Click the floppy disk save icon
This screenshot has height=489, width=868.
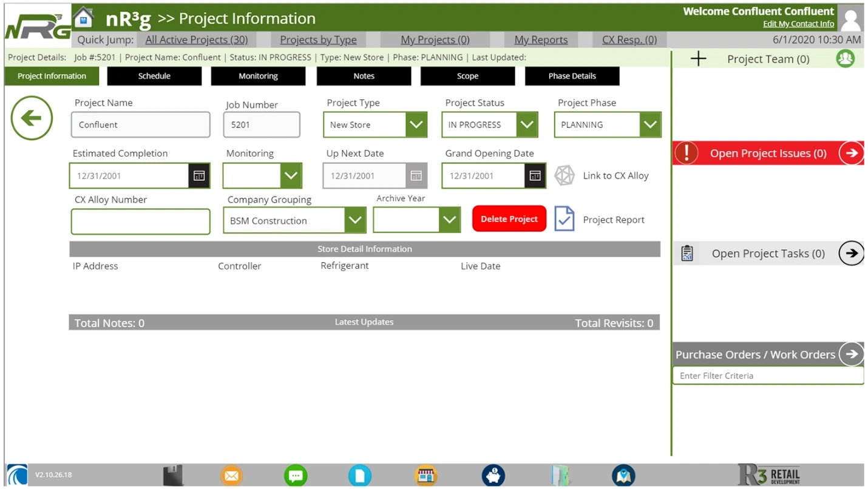pos(173,476)
